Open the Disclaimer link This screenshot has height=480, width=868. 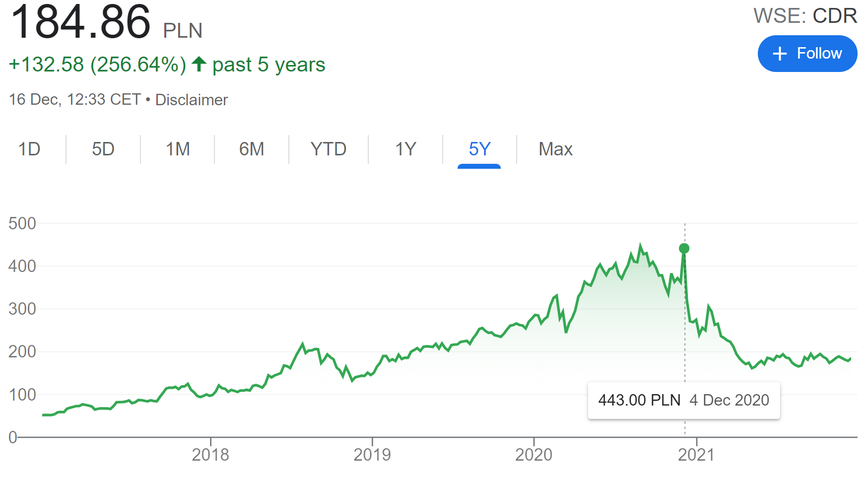(192, 100)
